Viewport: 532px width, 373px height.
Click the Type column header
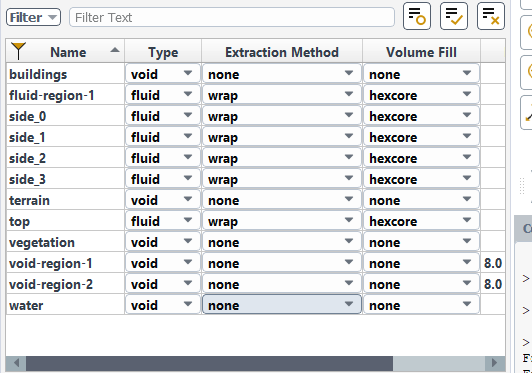pyautogui.click(x=163, y=52)
